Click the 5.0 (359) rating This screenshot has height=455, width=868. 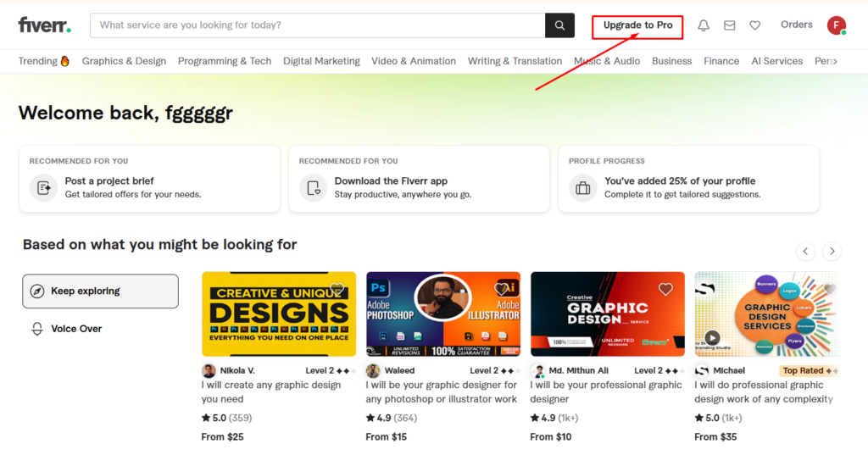pyautogui.click(x=227, y=418)
